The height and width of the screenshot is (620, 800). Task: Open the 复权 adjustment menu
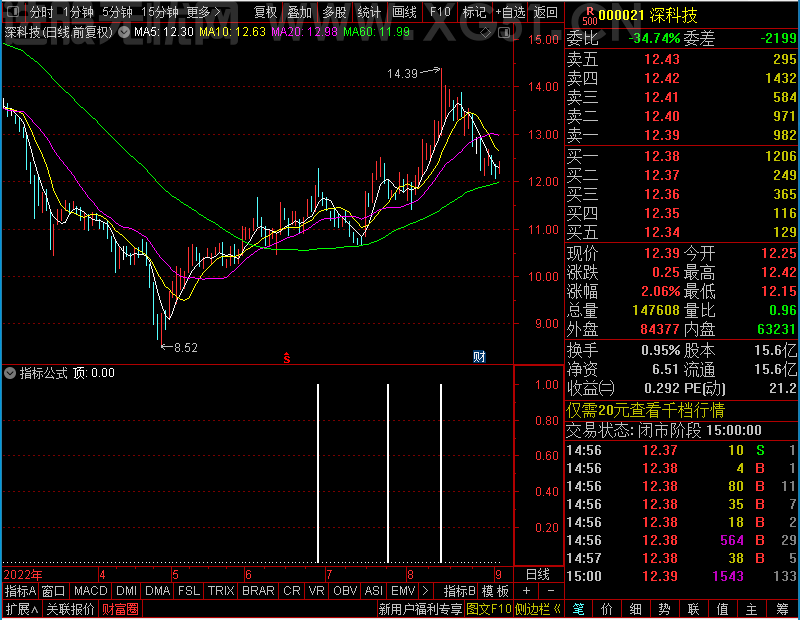point(265,12)
